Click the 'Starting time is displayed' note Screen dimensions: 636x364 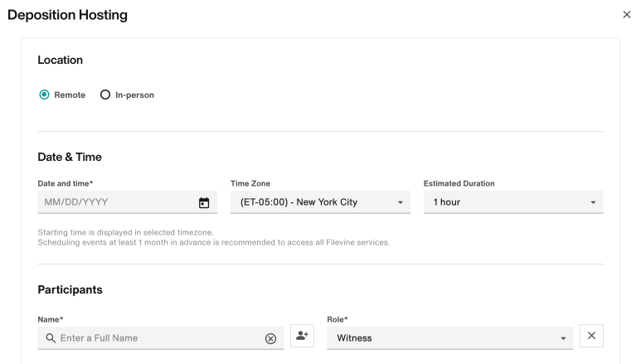126,232
